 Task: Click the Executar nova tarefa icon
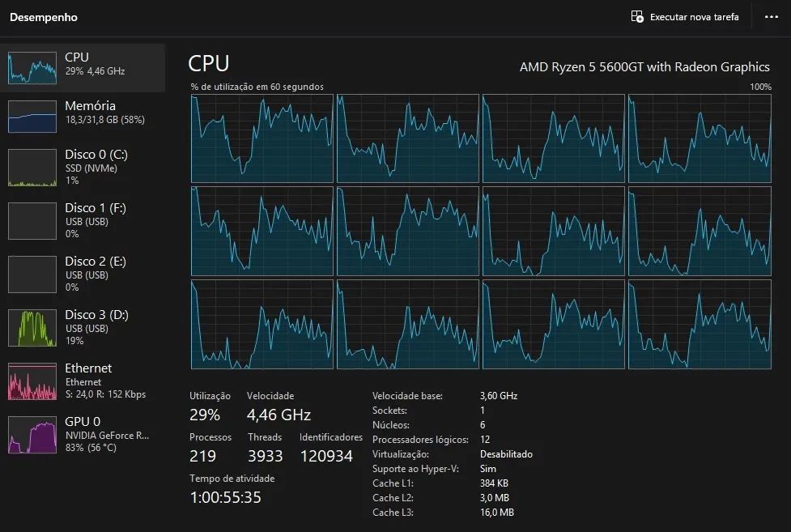(637, 17)
